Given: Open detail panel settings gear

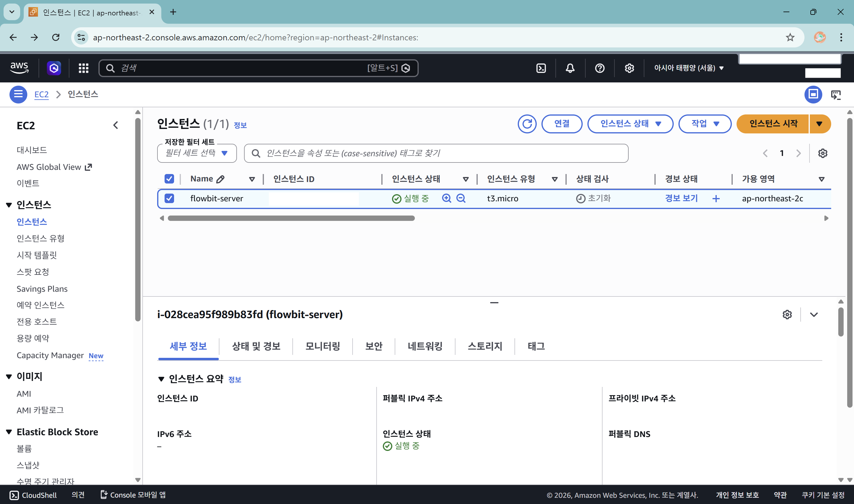Looking at the screenshot, I should point(787,315).
